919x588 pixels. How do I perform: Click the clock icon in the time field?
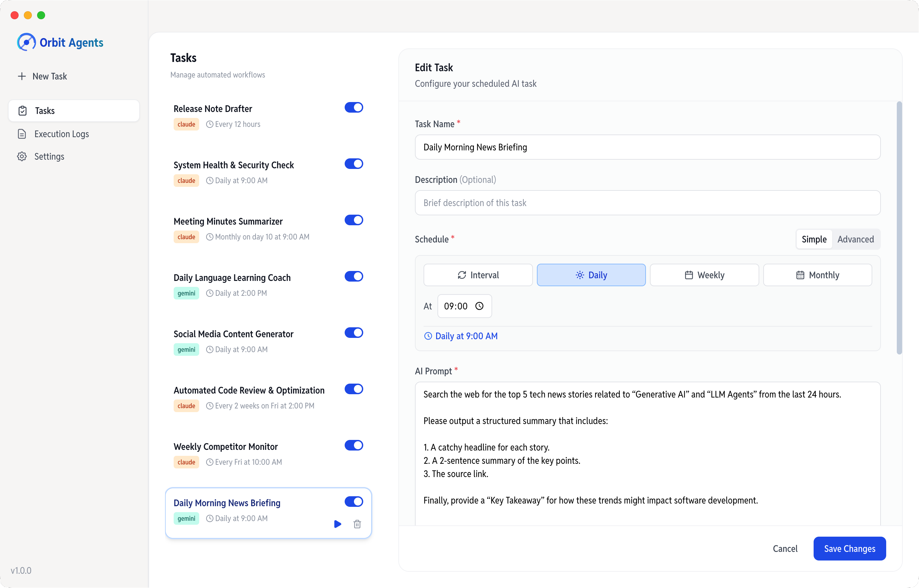[x=479, y=306]
